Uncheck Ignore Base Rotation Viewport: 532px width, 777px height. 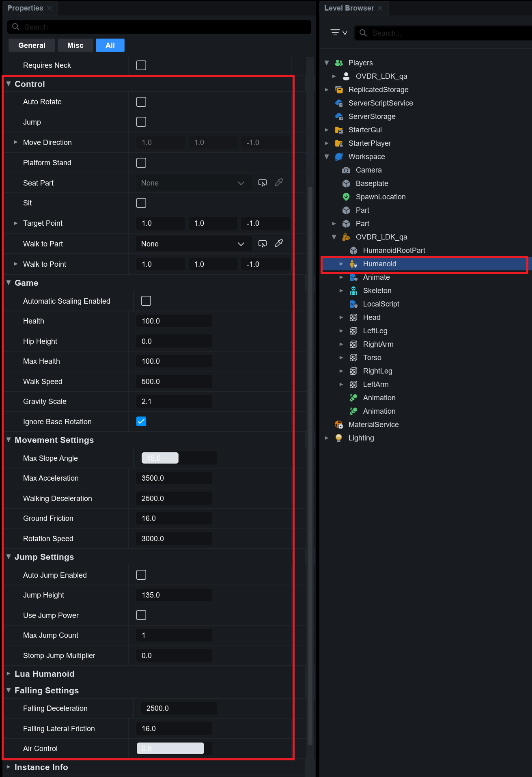[141, 421]
